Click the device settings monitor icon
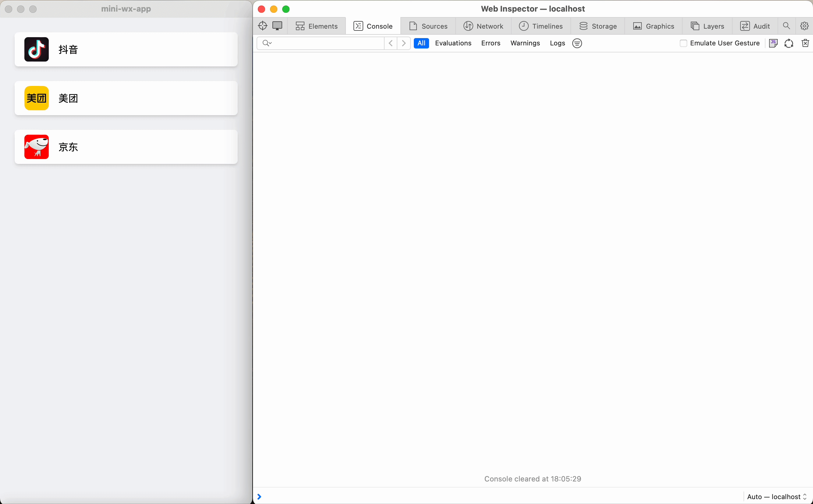This screenshot has height=504, width=813. pos(277,26)
